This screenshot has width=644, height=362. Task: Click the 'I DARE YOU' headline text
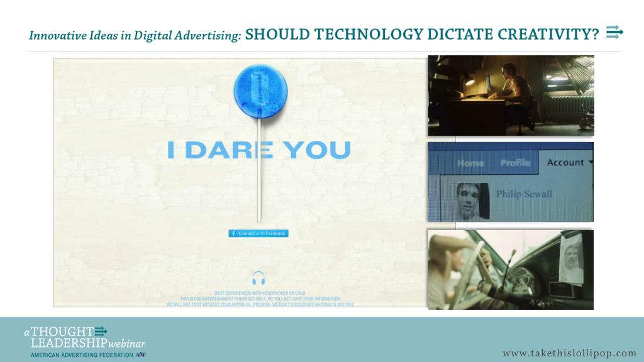point(259,150)
